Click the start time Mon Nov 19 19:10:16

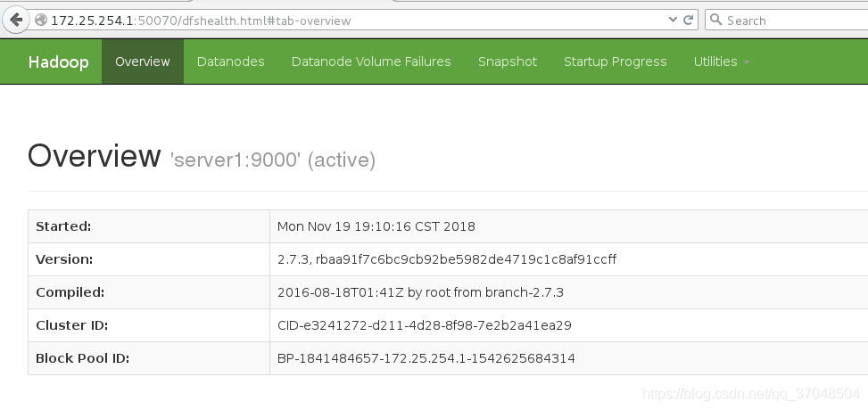coord(376,226)
